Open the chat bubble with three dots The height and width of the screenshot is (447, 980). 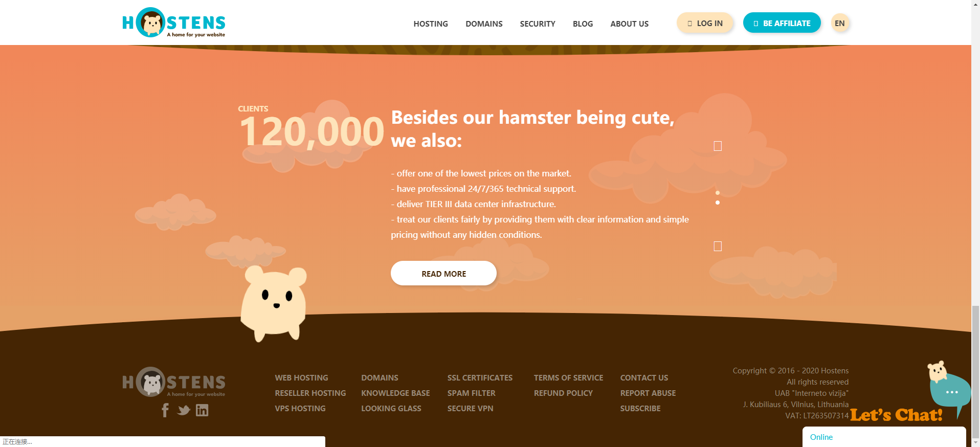pos(950,391)
